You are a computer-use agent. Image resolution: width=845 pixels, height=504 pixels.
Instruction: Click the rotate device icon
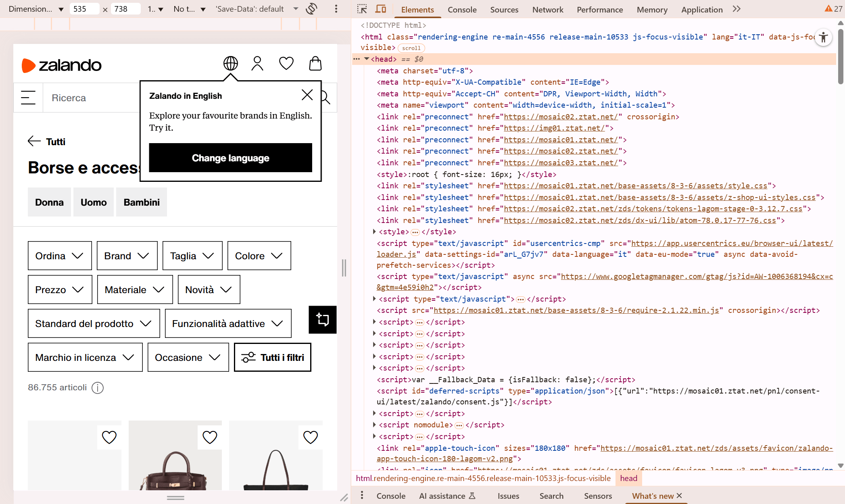(x=311, y=9)
